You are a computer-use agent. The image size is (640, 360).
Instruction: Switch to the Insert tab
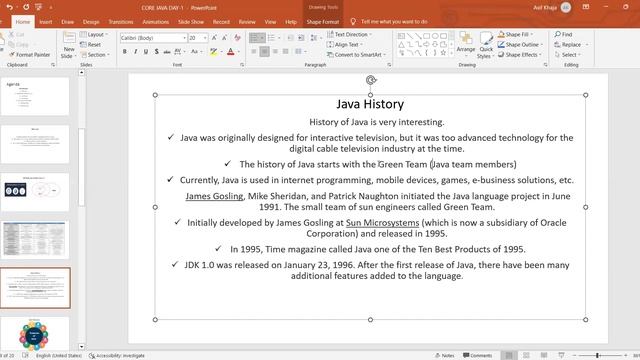coord(46,22)
